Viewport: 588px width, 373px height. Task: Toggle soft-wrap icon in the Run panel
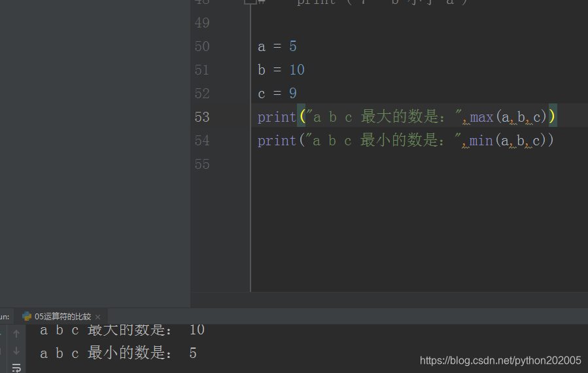pos(16,368)
